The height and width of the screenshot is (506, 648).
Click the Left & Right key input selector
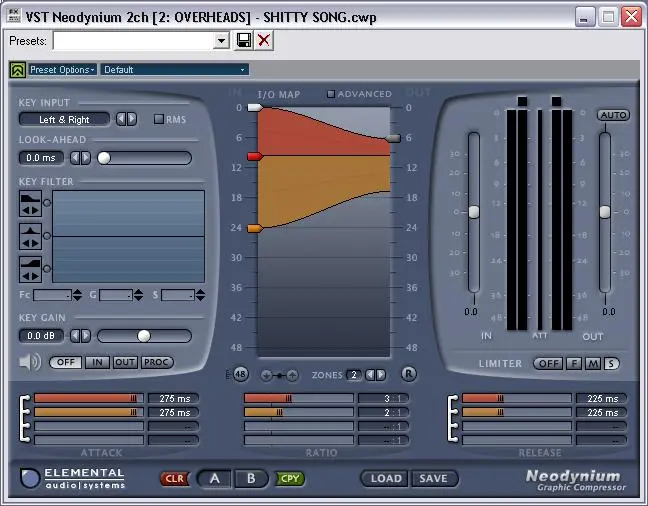click(64, 119)
